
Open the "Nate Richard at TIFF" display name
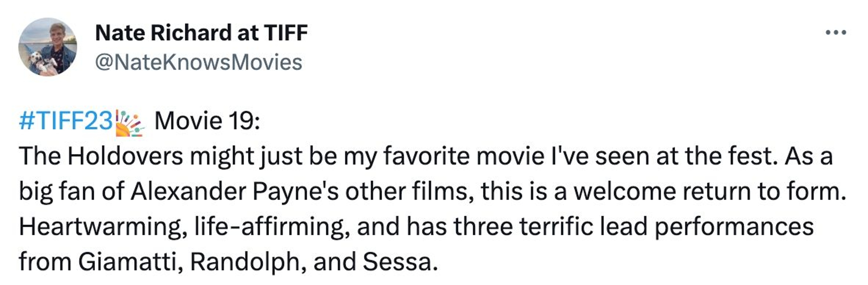pos(201,33)
